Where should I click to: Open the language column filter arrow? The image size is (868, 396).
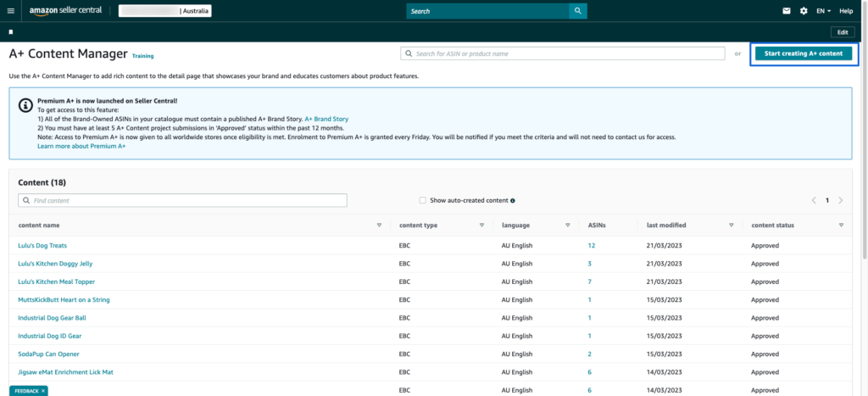[567, 226]
